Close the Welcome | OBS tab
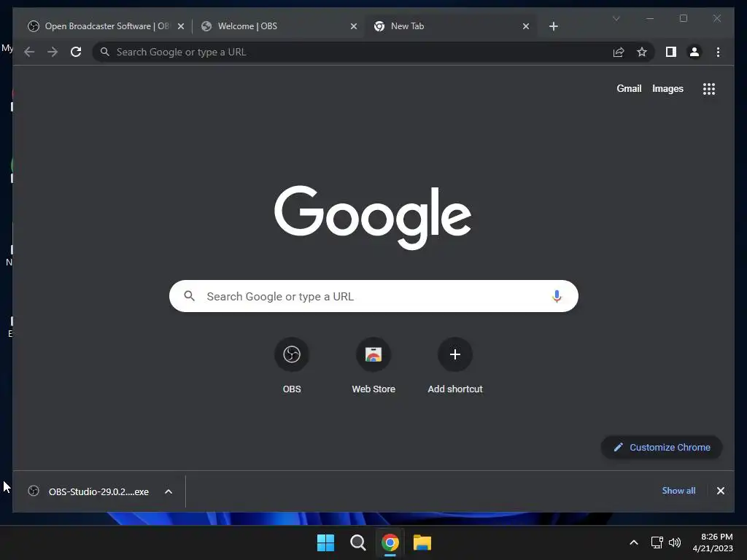The height and width of the screenshot is (560, 747). [x=354, y=26]
